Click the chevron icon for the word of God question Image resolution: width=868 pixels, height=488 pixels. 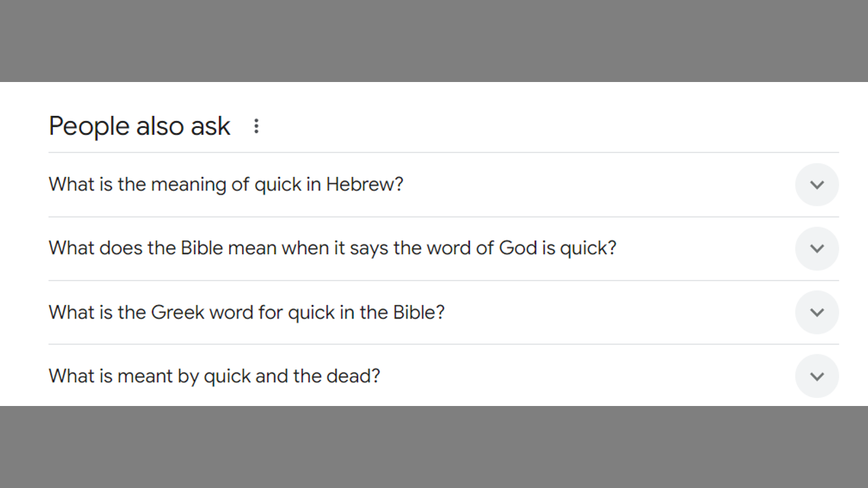816,249
